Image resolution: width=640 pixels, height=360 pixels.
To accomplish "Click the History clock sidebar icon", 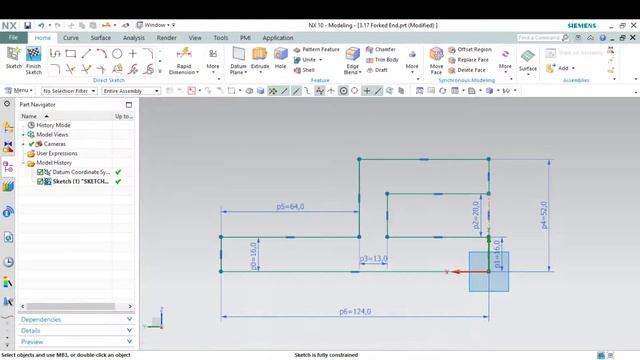I will pyautogui.click(x=8, y=262).
